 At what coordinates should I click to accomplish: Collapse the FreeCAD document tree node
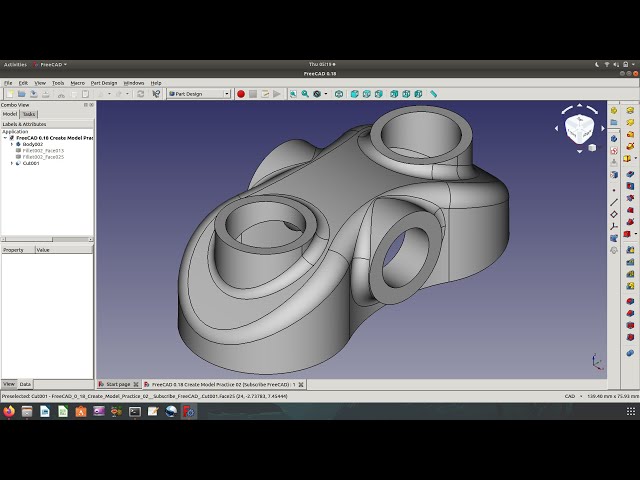[5, 138]
